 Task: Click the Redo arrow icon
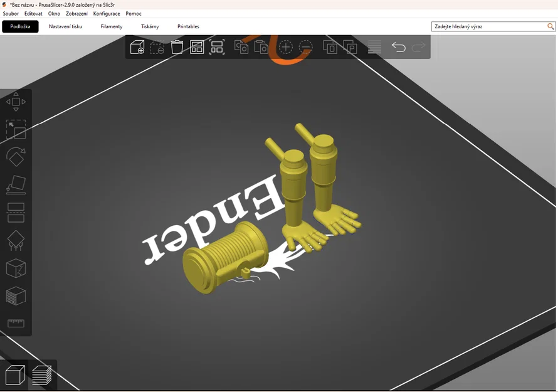(419, 47)
